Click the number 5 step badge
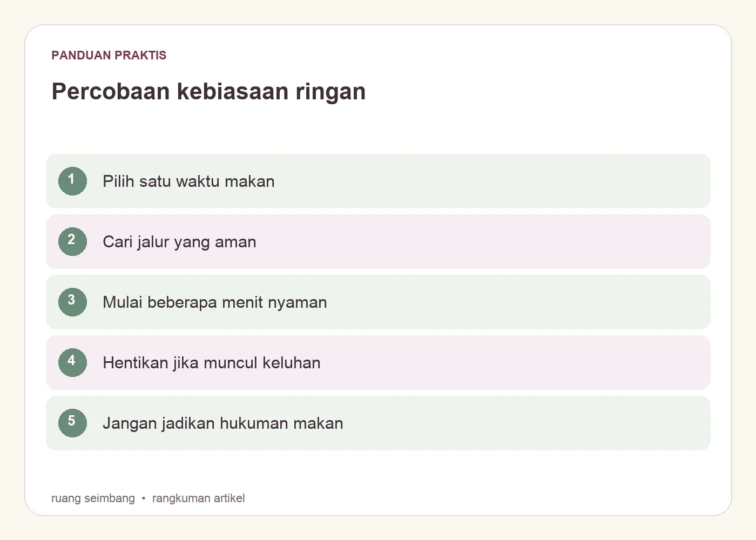 [72, 423]
